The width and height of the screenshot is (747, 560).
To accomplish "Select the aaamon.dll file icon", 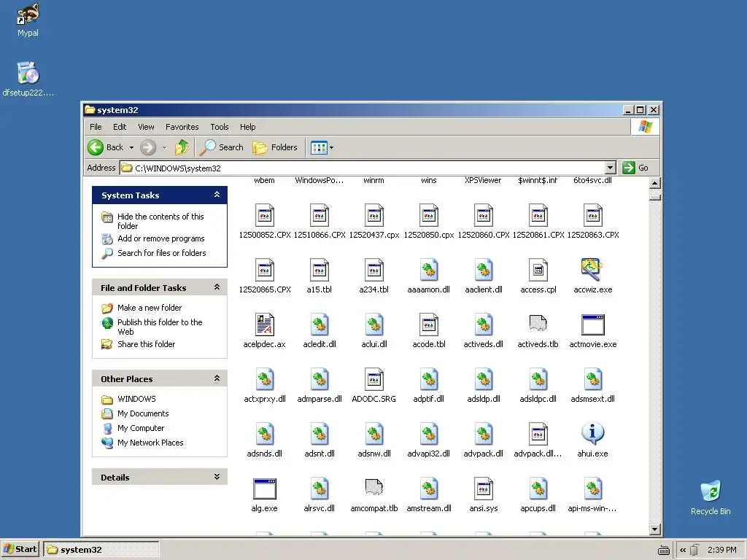I will point(429,270).
